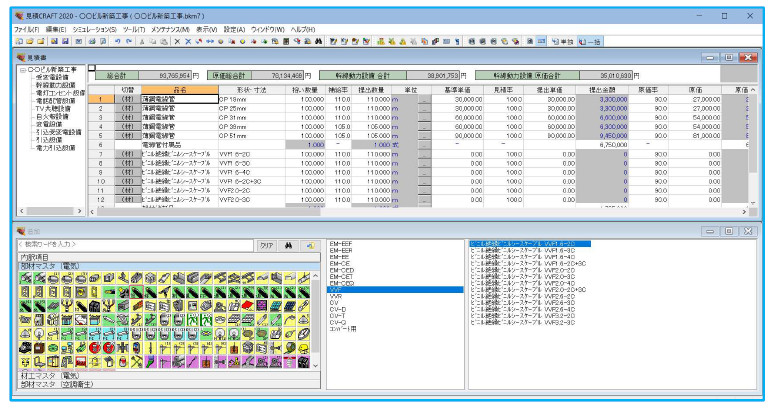Toggle the (材) cell in row 1
This screenshot has height=418, width=774.
tap(127, 99)
